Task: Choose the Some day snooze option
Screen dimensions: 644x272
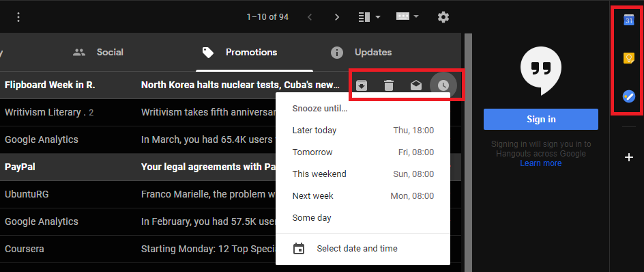Action: 363,218
